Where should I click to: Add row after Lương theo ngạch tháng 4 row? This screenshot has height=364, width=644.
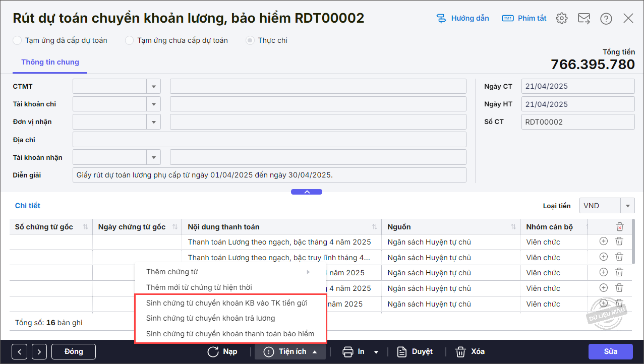coord(603,242)
